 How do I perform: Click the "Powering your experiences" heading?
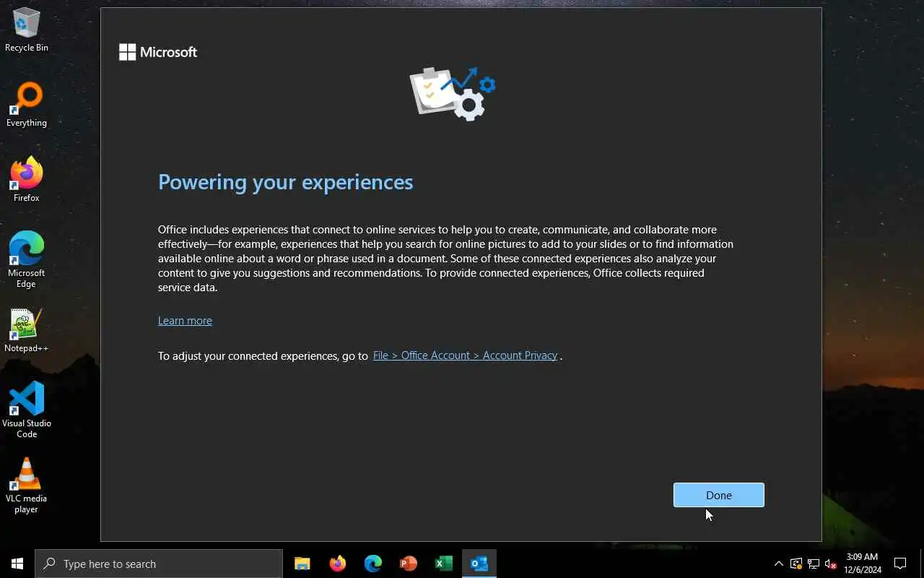click(x=285, y=182)
